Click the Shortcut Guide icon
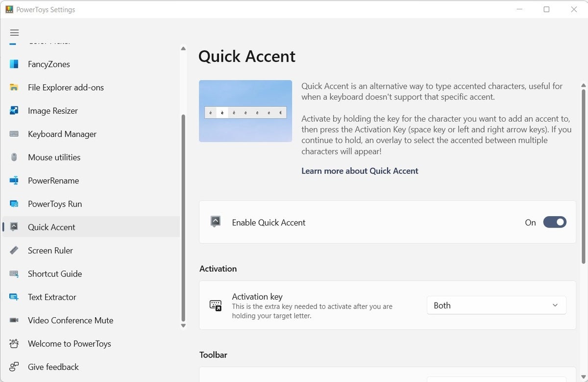Viewport: 588px width, 382px height. tap(14, 274)
